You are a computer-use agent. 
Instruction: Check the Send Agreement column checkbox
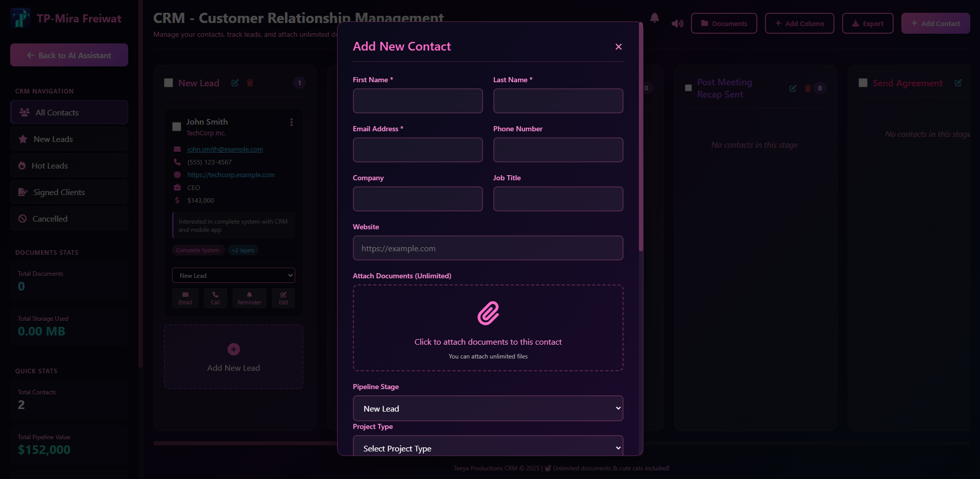[863, 82]
